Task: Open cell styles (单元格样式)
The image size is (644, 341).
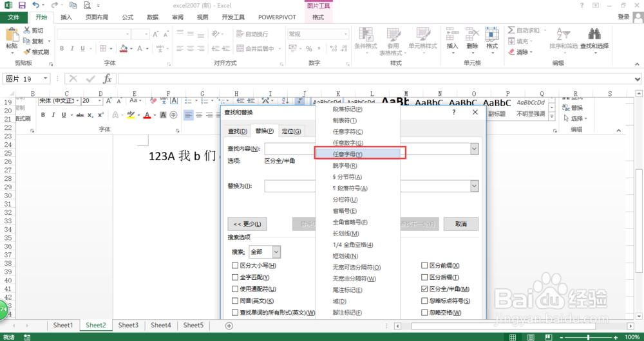Action: click(422, 41)
